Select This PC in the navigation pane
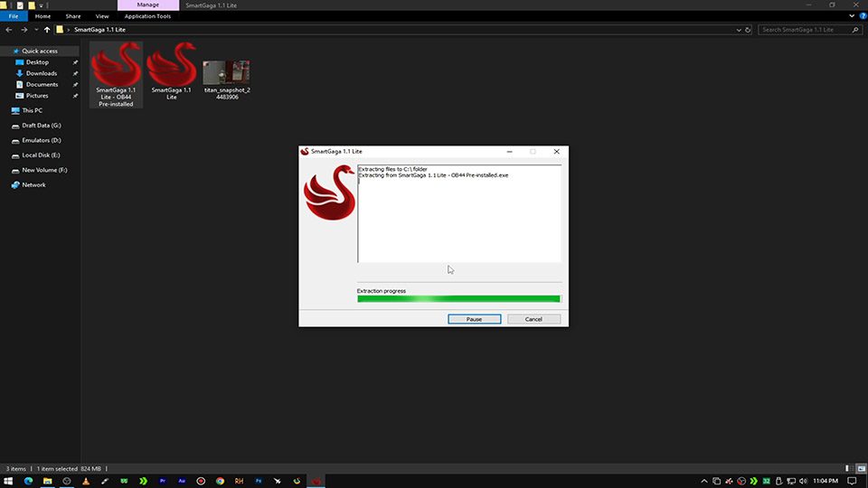The height and width of the screenshot is (488, 868). pos(32,110)
